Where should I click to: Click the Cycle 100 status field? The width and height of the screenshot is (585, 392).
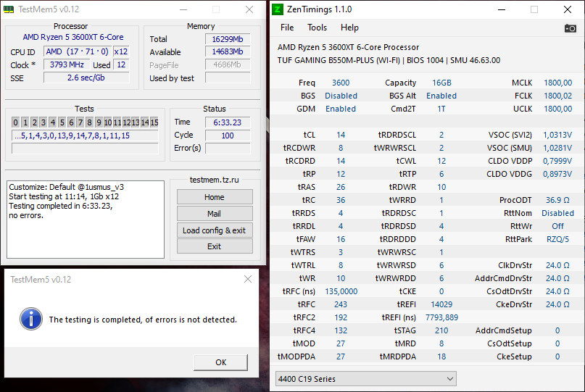[228, 135]
